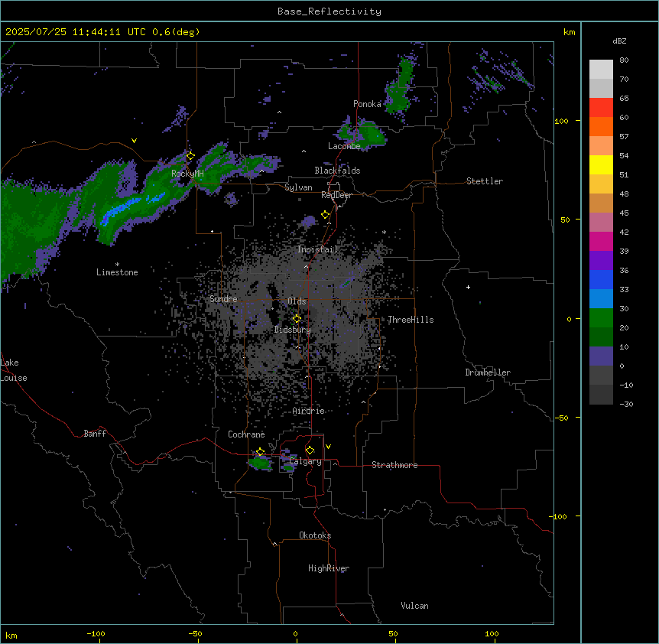Click the Base_Reflectivity title
The height and width of the screenshot is (644, 659).
(329, 11)
